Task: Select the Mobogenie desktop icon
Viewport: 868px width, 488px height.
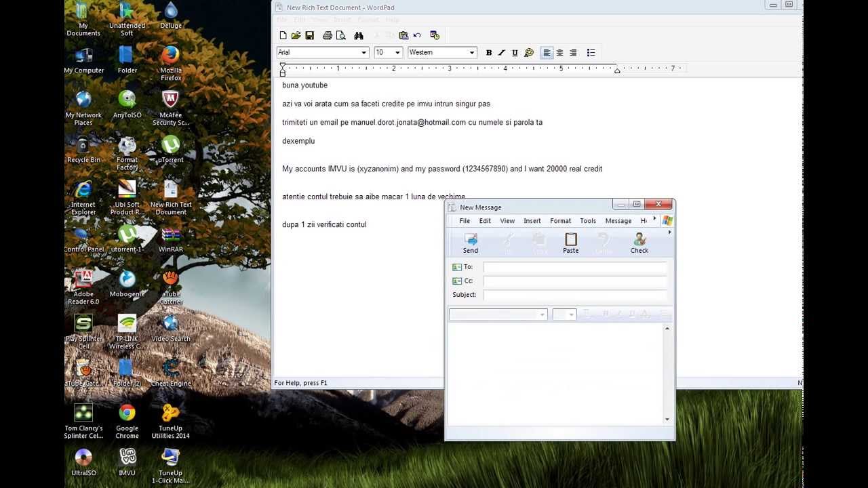Action: click(x=127, y=284)
